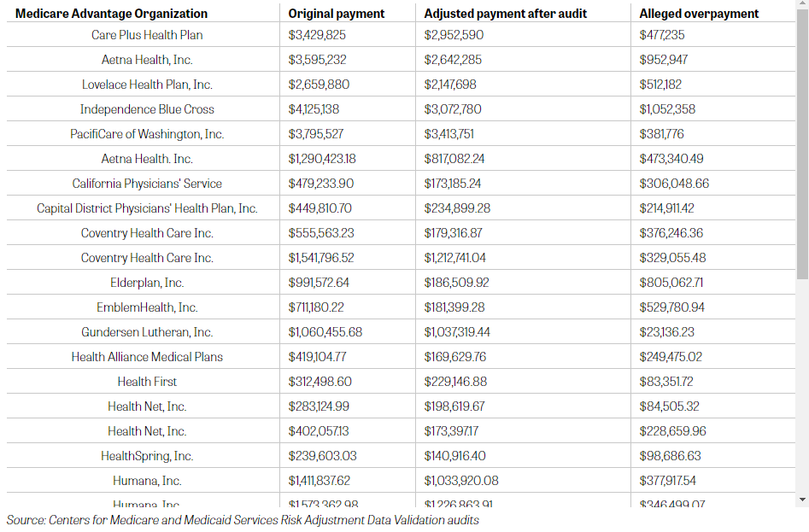Click the Elderplan, Inc. organization cell
This screenshot has width=809, height=532.
tap(147, 283)
